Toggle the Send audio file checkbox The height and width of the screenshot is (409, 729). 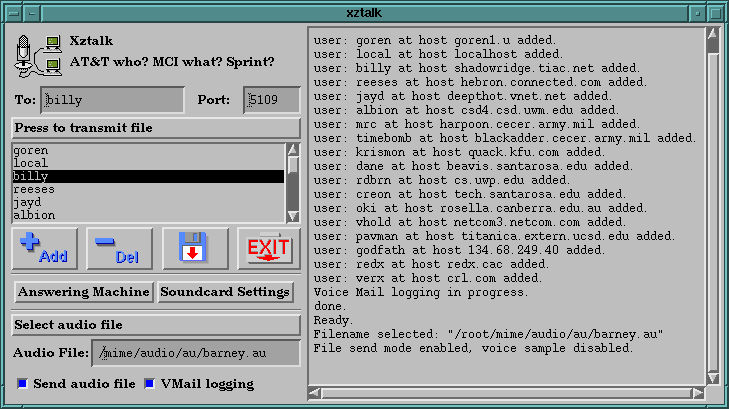tap(23, 383)
